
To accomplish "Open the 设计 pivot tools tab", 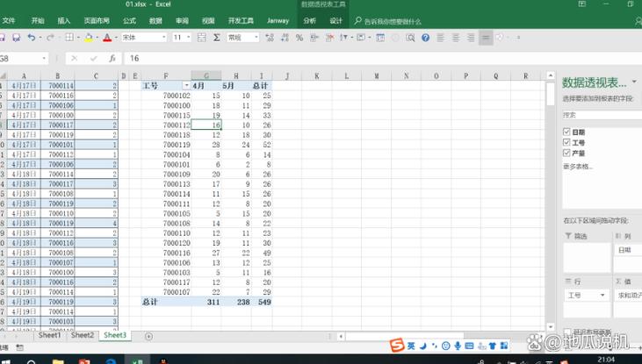I will tap(335, 21).
